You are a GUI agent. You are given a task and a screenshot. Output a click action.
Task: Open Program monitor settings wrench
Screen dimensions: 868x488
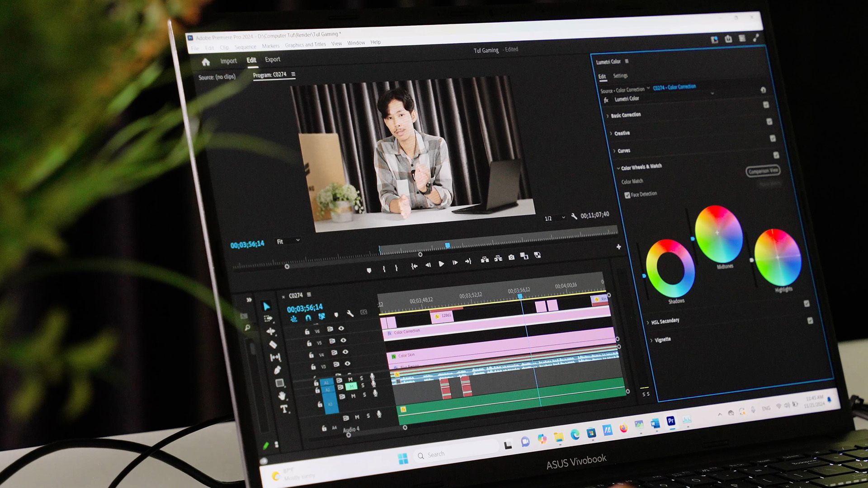pyautogui.click(x=574, y=216)
